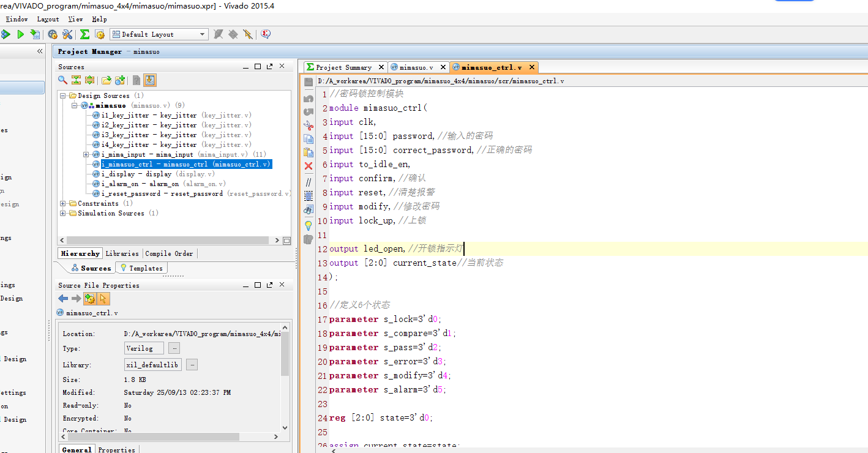Click the Sources panel search magnifier icon

[62, 80]
